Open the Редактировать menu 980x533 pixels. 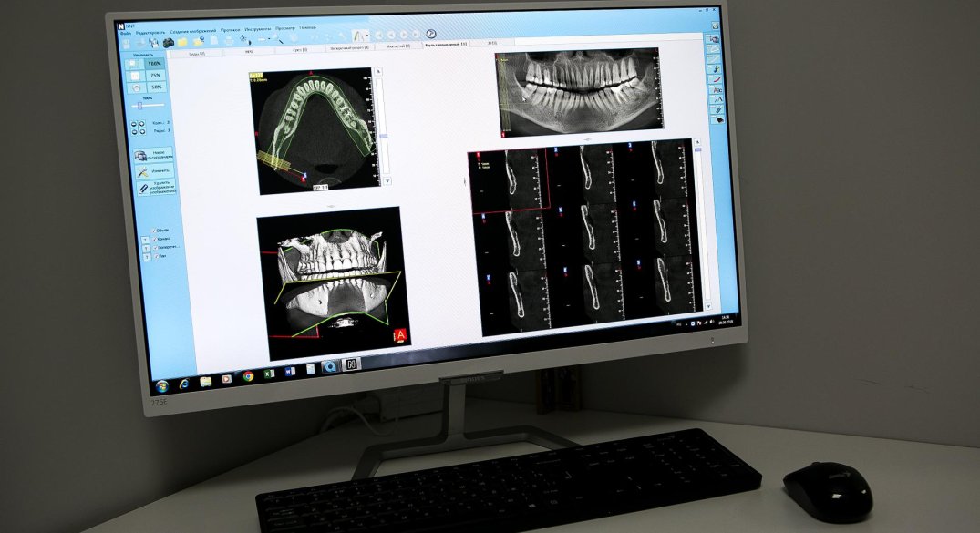tap(150, 32)
